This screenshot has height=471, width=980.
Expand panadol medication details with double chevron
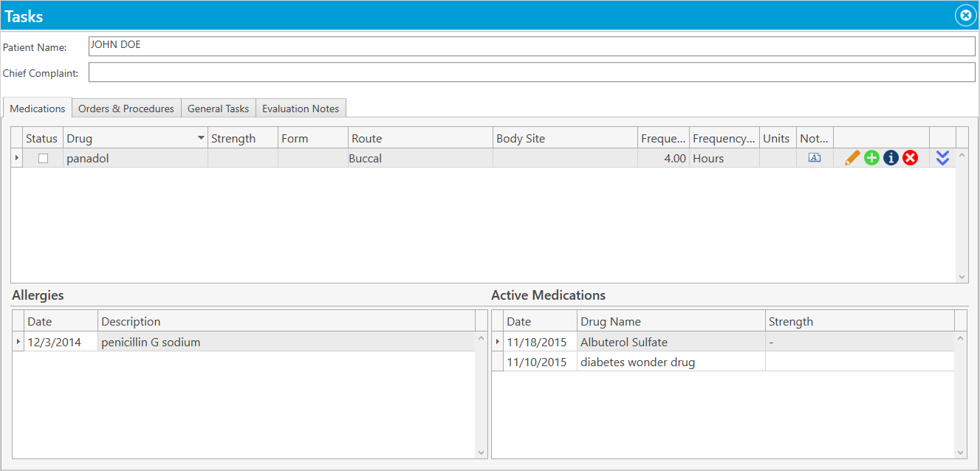tap(942, 157)
